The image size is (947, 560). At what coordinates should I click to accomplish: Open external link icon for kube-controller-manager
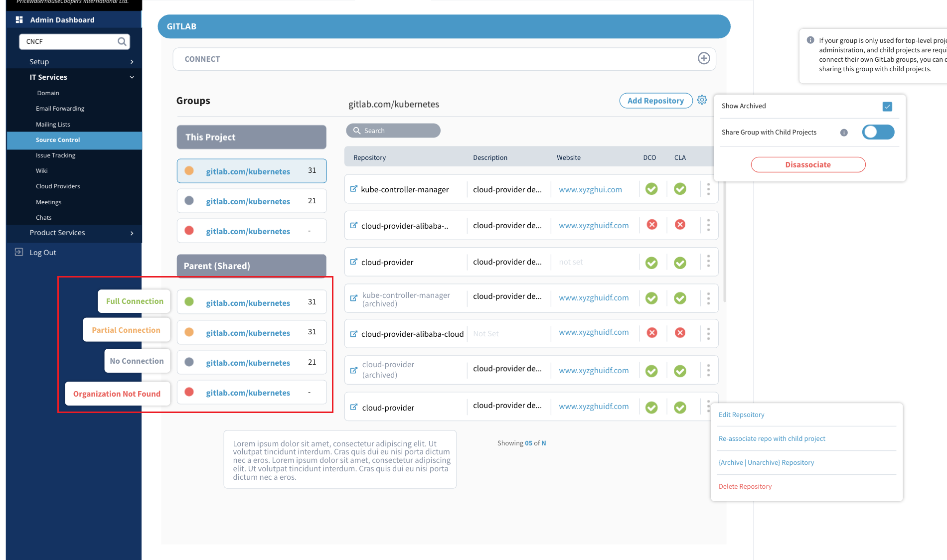pyautogui.click(x=353, y=189)
